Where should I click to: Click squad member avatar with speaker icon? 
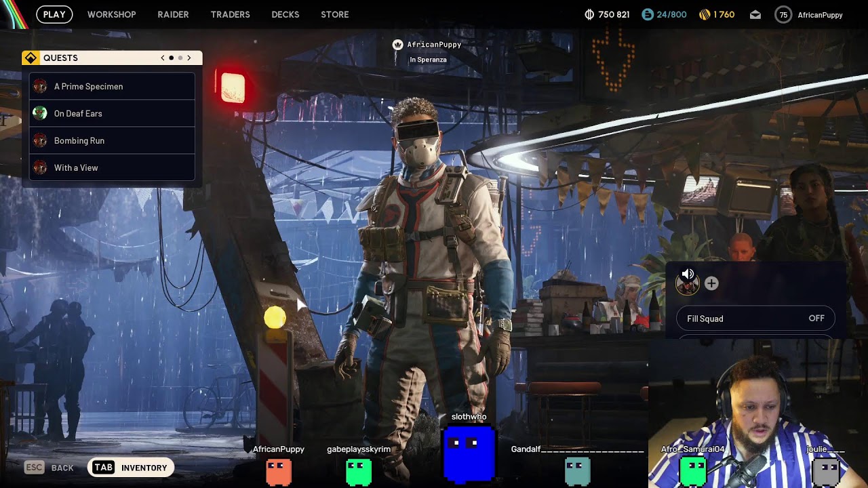coord(688,283)
